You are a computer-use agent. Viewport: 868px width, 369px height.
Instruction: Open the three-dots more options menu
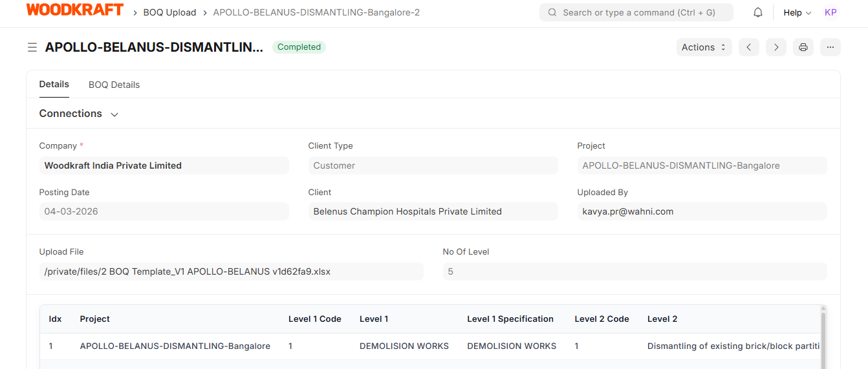pos(830,47)
